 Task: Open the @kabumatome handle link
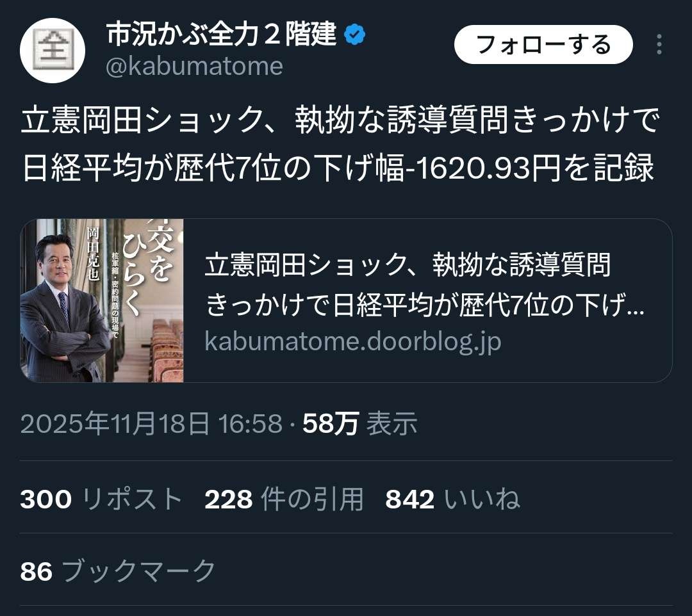coord(194,67)
